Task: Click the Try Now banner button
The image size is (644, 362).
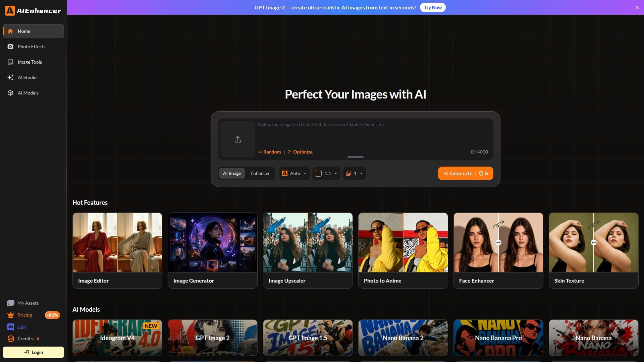Action: click(x=433, y=7)
